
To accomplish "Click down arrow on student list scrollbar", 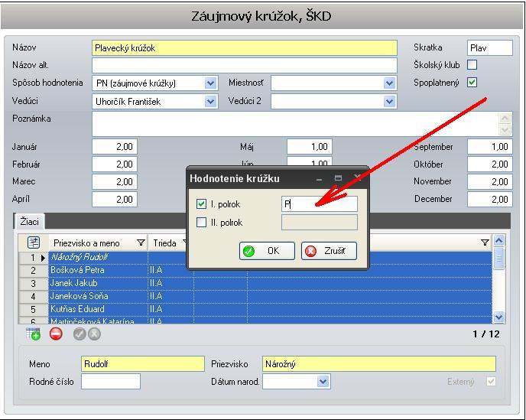I will click(499, 317).
